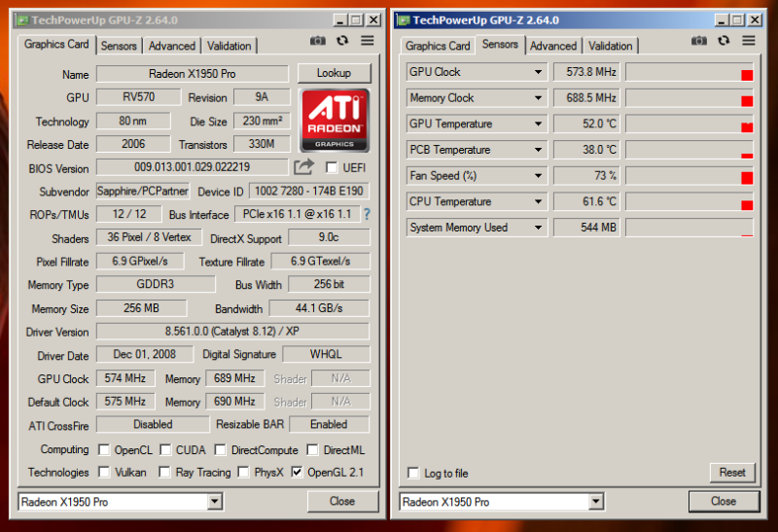
Task: Click GPU Temperature reading 52.0 °C
Action: (586, 124)
